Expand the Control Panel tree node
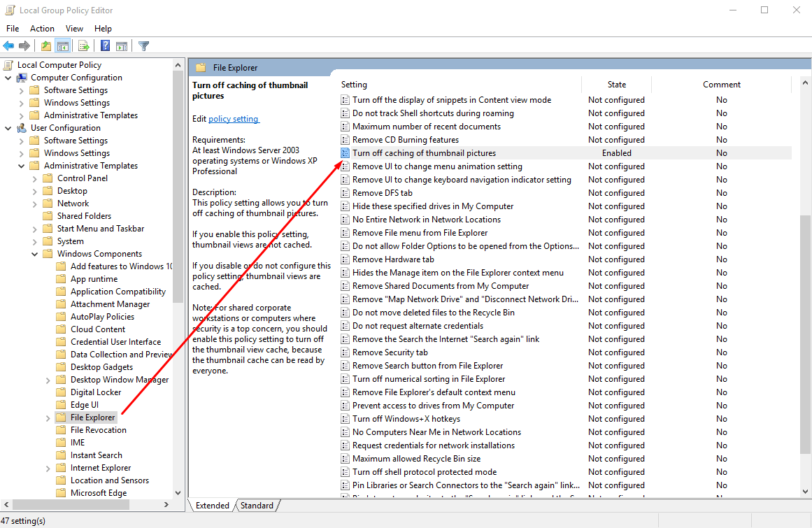812x528 pixels. [x=34, y=178]
